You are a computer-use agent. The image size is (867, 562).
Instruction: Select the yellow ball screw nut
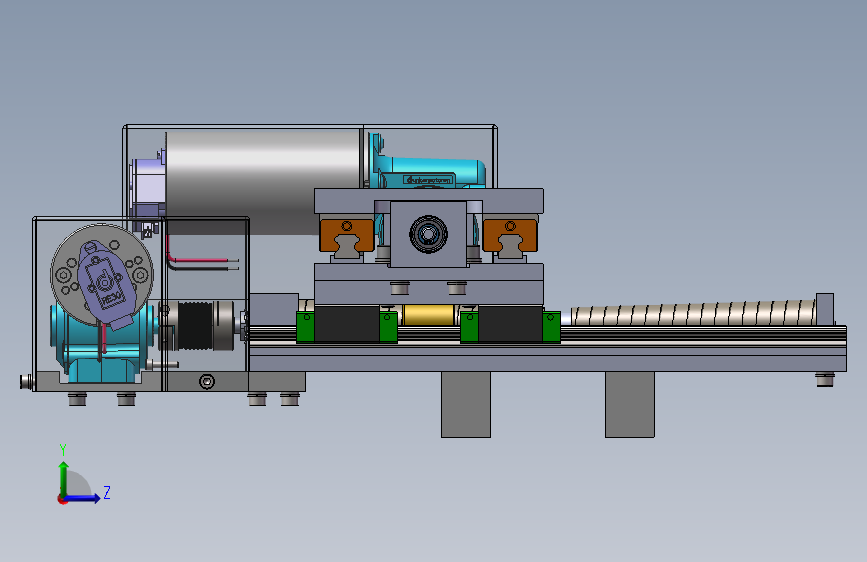(429, 315)
